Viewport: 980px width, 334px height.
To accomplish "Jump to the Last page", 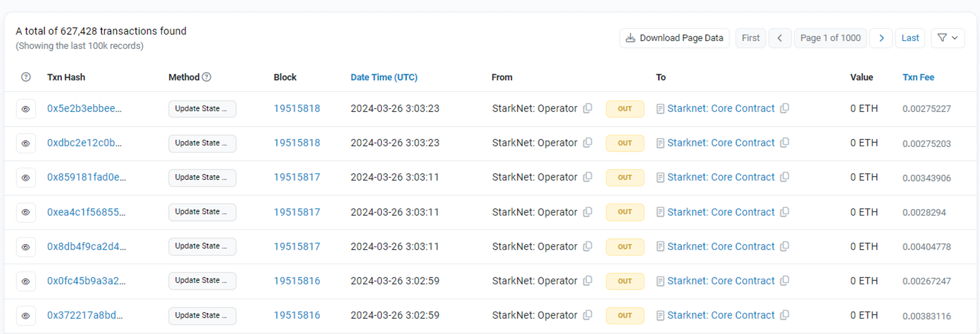I will [x=910, y=38].
